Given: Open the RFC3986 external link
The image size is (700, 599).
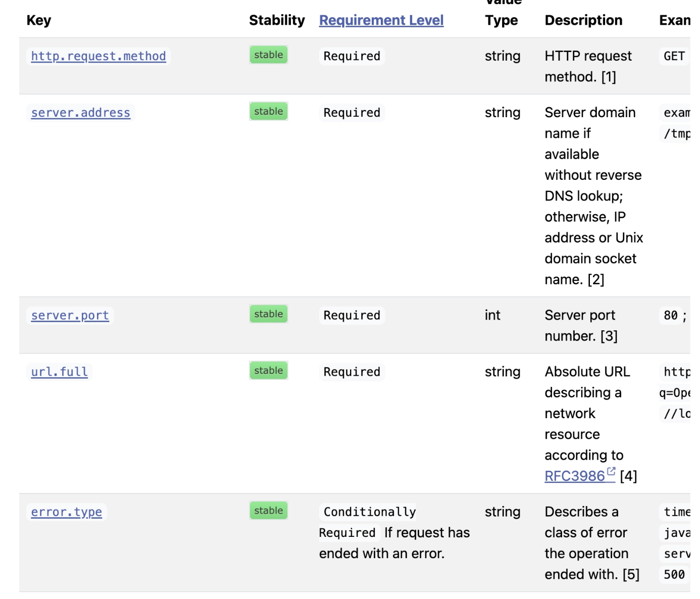Looking at the screenshot, I should pyautogui.click(x=575, y=476).
